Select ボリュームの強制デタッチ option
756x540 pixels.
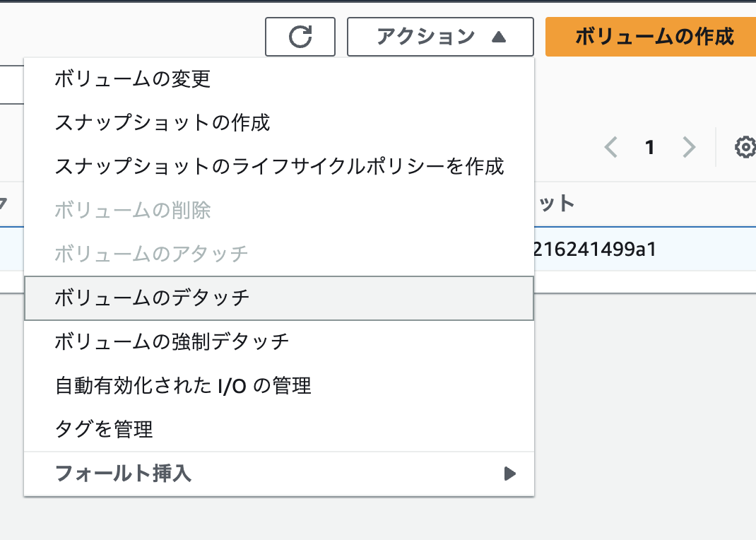tap(172, 341)
